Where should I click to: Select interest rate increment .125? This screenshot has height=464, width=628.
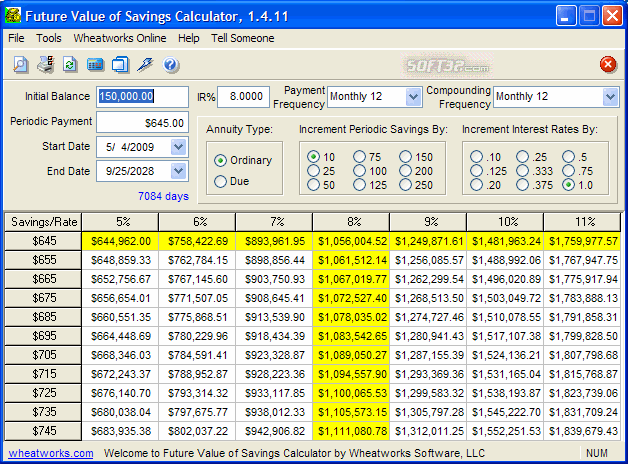(x=488, y=171)
